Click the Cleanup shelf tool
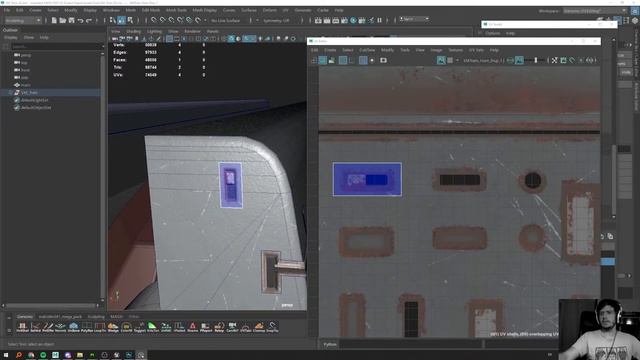This screenshot has width=640, height=360. tap(259, 327)
